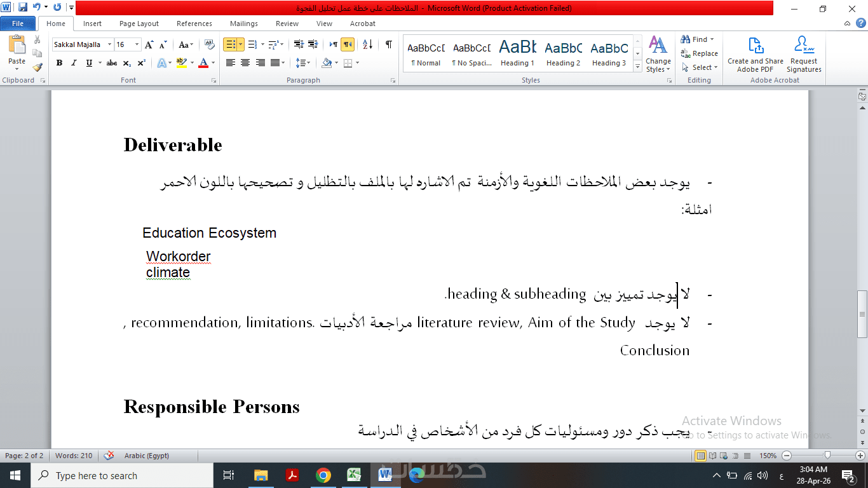Click the Italic formatting icon
Screen dimensions: 868x488
click(74, 63)
